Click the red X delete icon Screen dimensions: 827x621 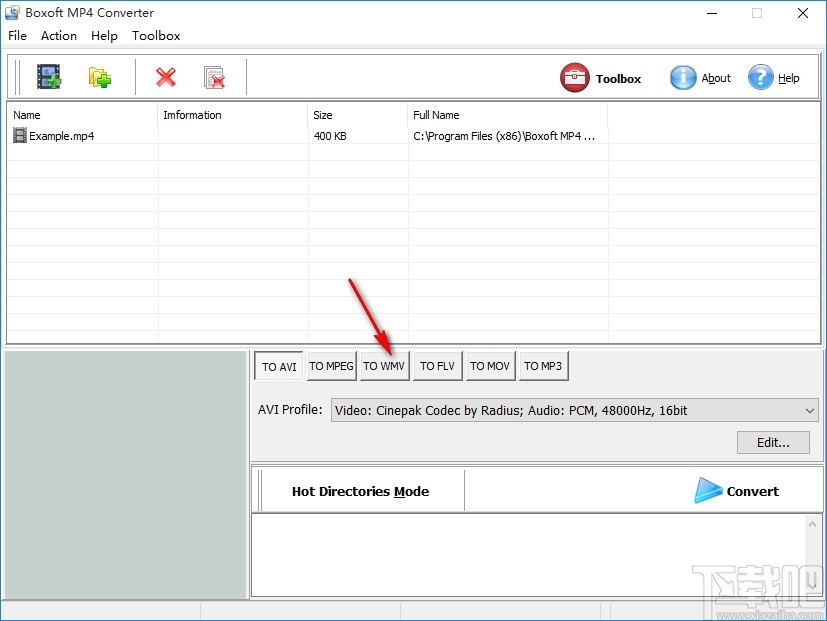[165, 76]
